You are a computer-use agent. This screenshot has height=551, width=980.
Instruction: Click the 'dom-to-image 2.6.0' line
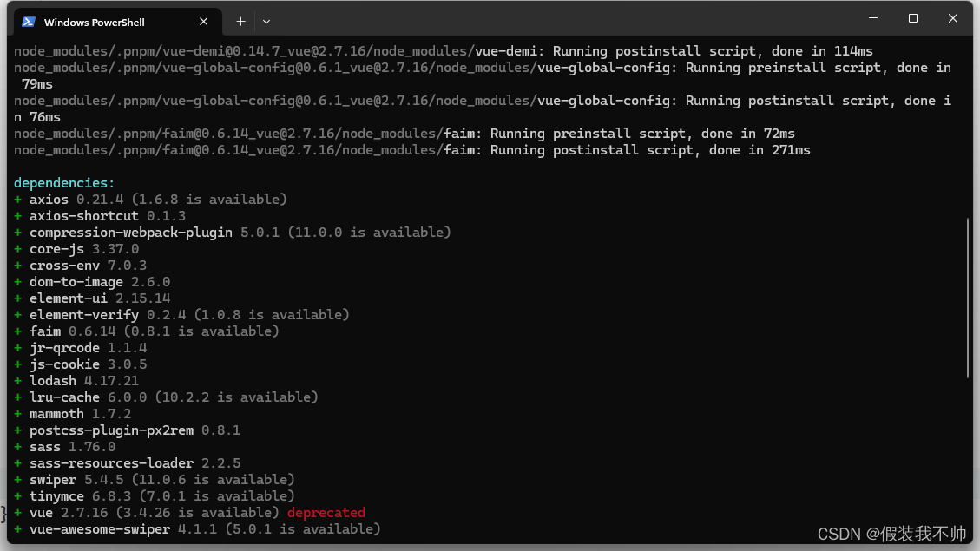tap(92, 282)
